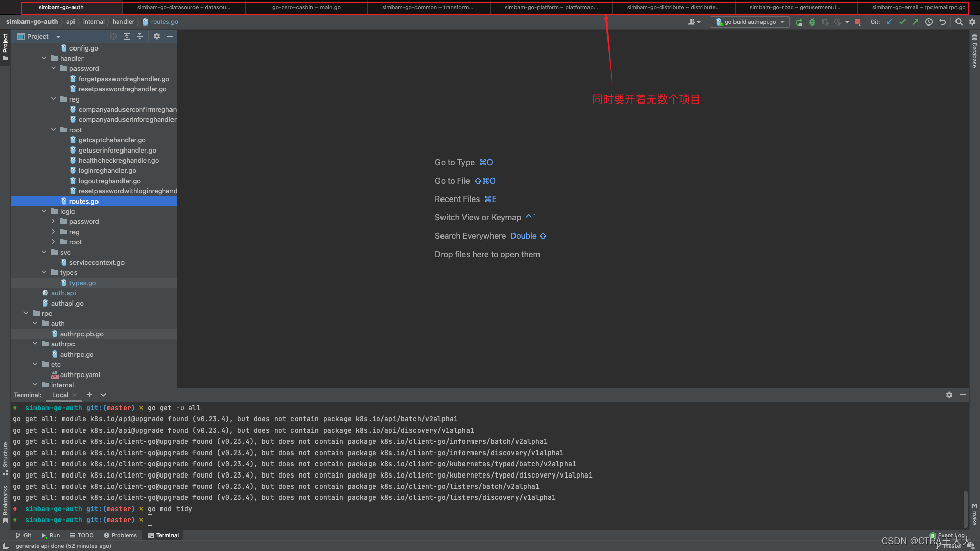Collapse the handler folder in the project tree
The height and width of the screenshot is (551, 980).
coord(44,58)
